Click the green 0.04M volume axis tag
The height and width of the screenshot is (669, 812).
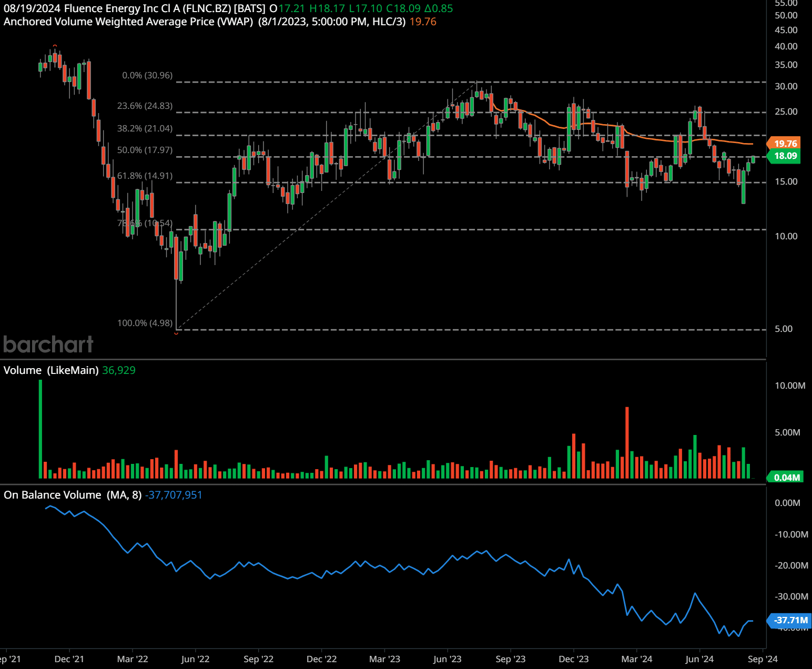click(x=786, y=478)
